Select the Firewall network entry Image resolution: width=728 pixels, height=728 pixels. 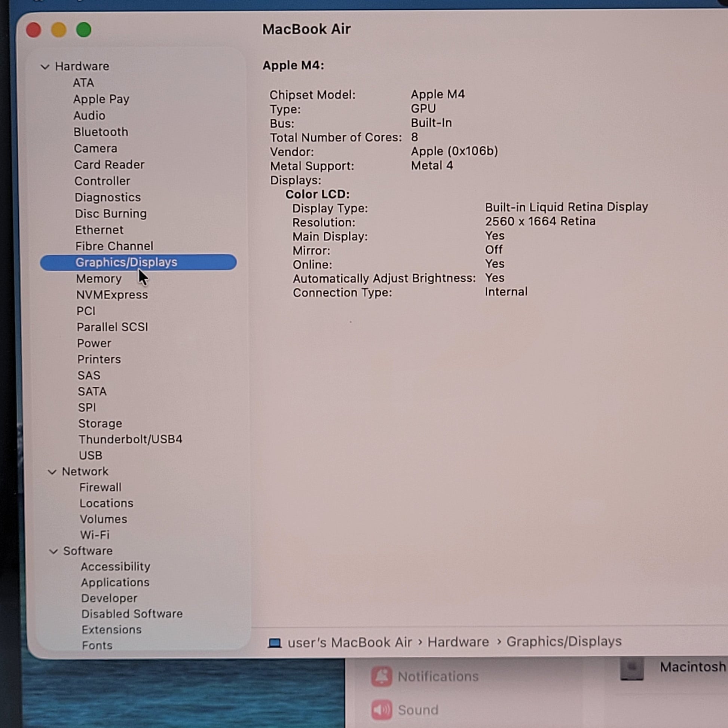point(100,487)
